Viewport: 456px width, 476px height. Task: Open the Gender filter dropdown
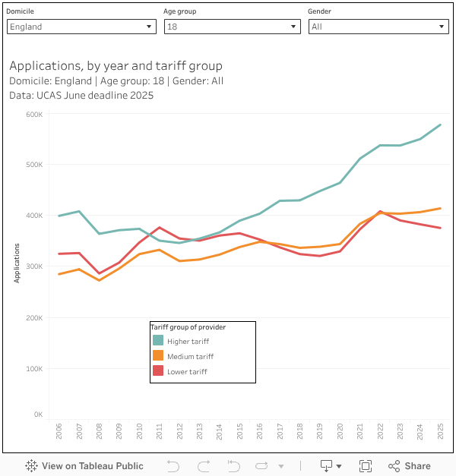(x=378, y=27)
